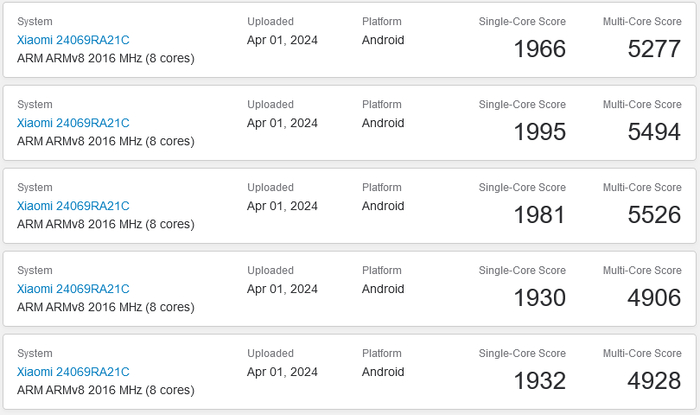Open the Xiaomi 24069RA21C link scoring 1995 single-core
This screenshot has height=415, width=700.
tap(73, 123)
